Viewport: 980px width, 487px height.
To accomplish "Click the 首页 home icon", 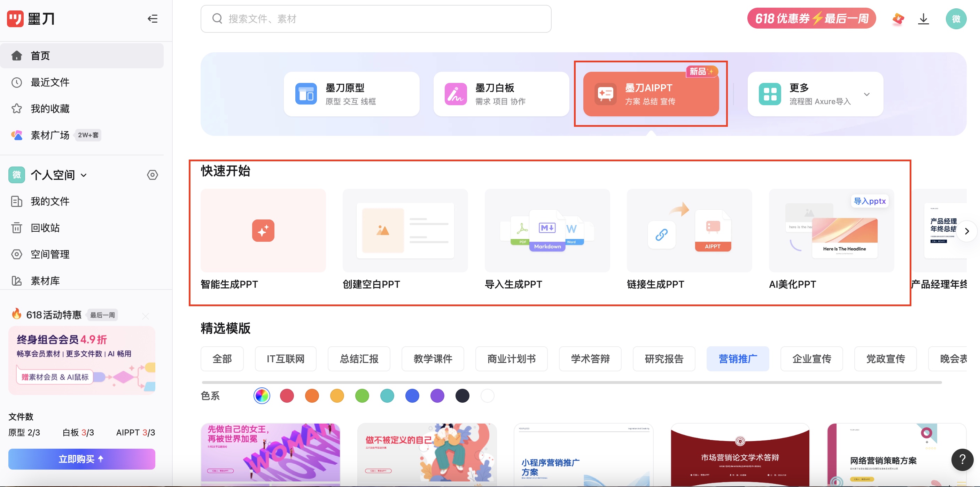I will pyautogui.click(x=17, y=55).
